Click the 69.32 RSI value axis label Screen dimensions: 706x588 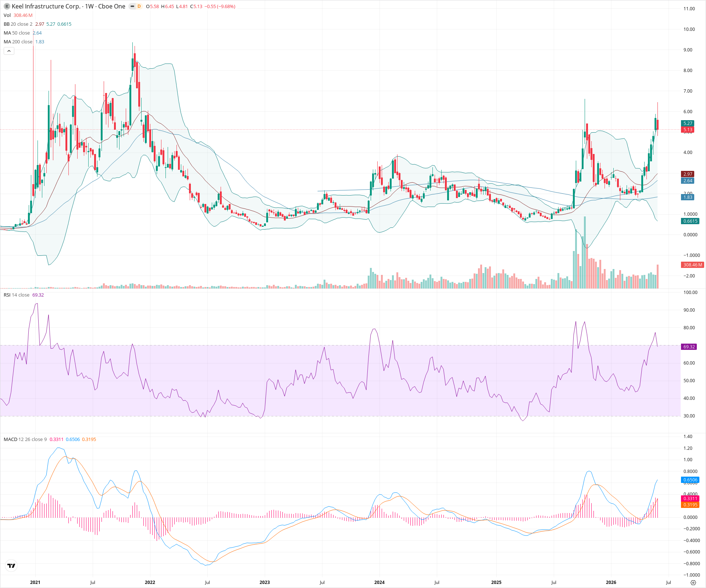(x=689, y=347)
